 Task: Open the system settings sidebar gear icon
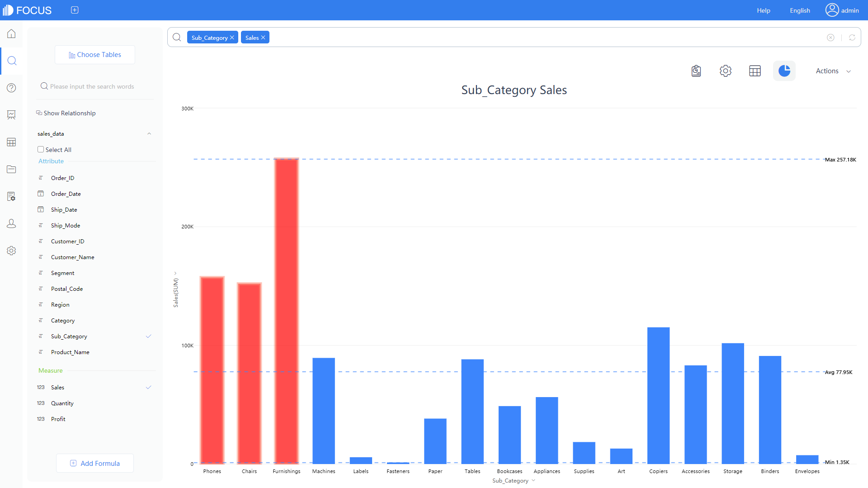pyautogui.click(x=11, y=251)
